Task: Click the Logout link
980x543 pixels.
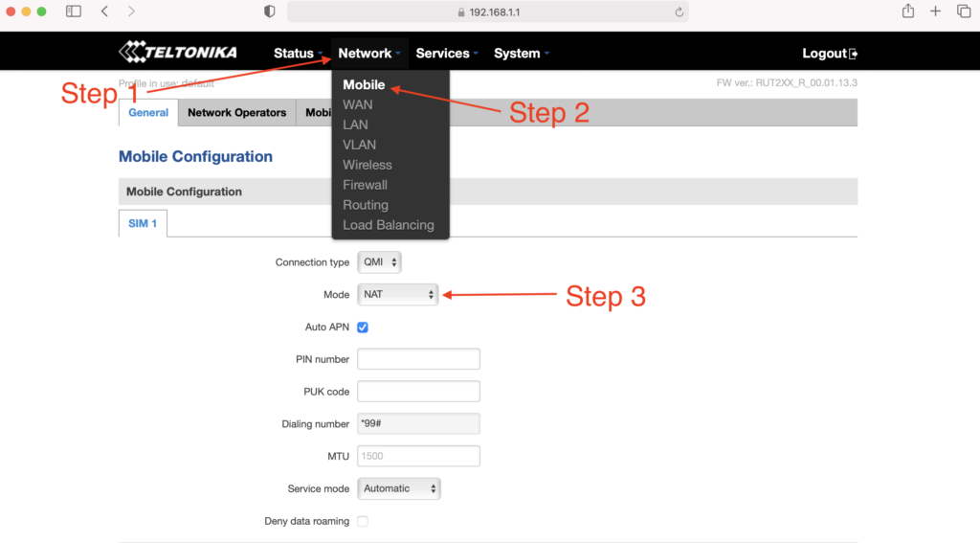Action: pyautogui.click(x=829, y=54)
